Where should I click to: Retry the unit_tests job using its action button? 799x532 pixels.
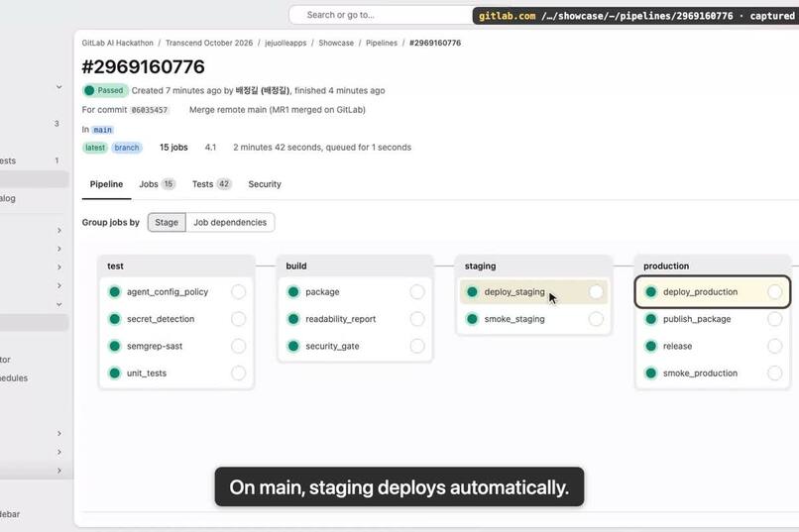click(238, 372)
